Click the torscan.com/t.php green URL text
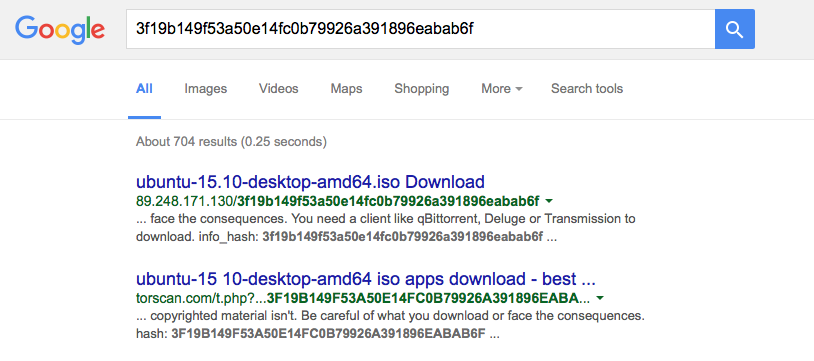Screen dimensions: 814x361 [x=363, y=299]
